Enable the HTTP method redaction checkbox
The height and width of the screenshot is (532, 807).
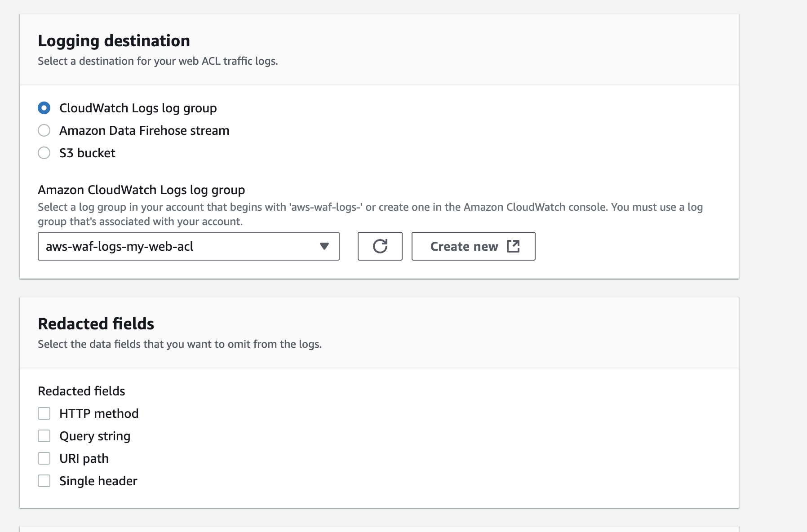point(44,413)
